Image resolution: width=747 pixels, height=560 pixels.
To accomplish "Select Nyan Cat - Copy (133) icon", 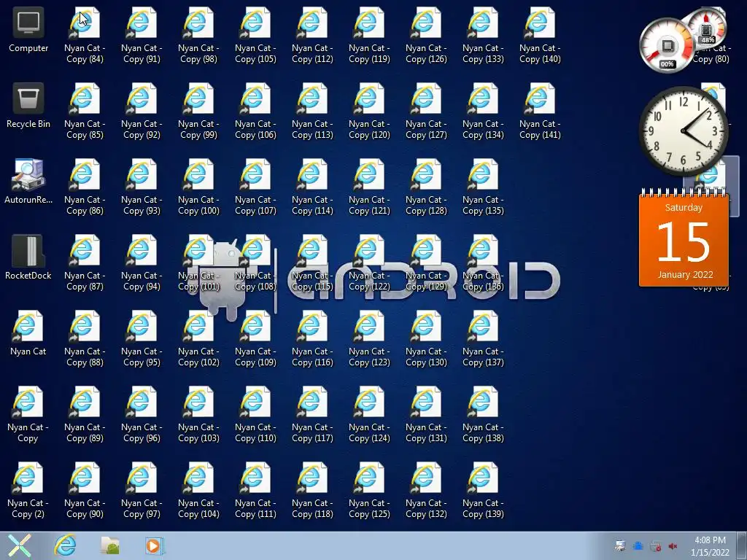I will [483, 36].
